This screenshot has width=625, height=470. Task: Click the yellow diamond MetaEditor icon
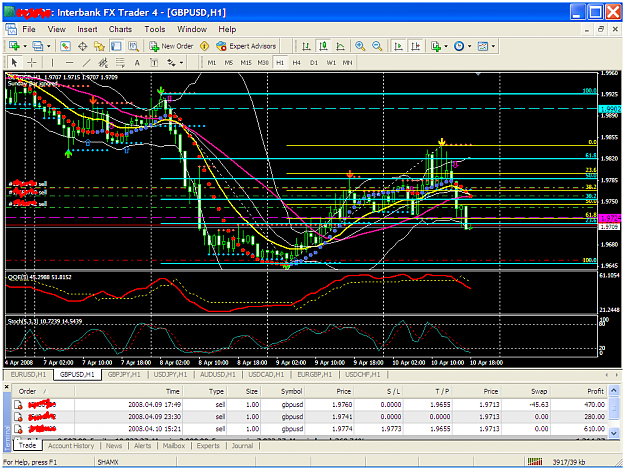[x=204, y=46]
